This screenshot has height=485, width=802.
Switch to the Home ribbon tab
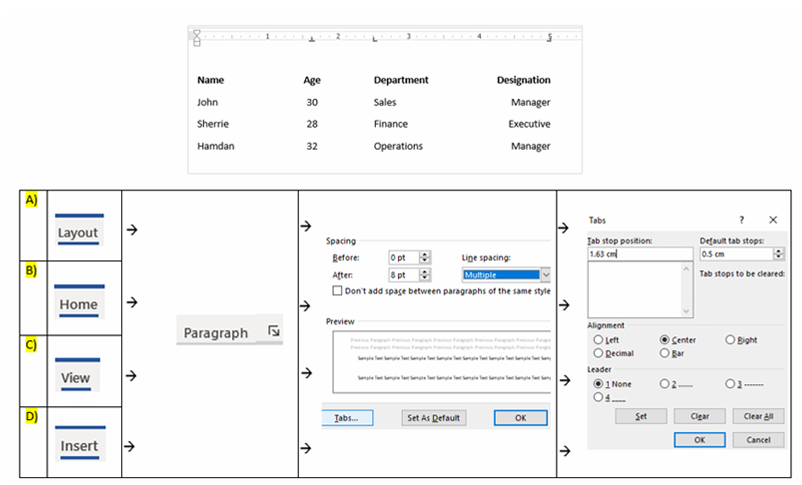tap(78, 305)
